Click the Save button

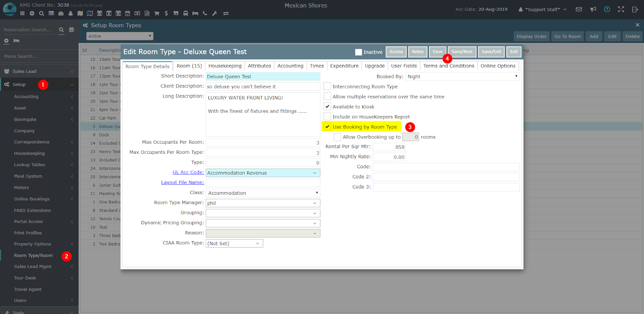point(438,52)
